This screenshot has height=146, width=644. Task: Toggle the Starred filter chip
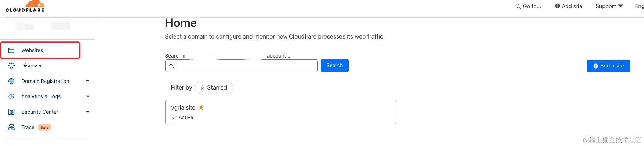214,87
